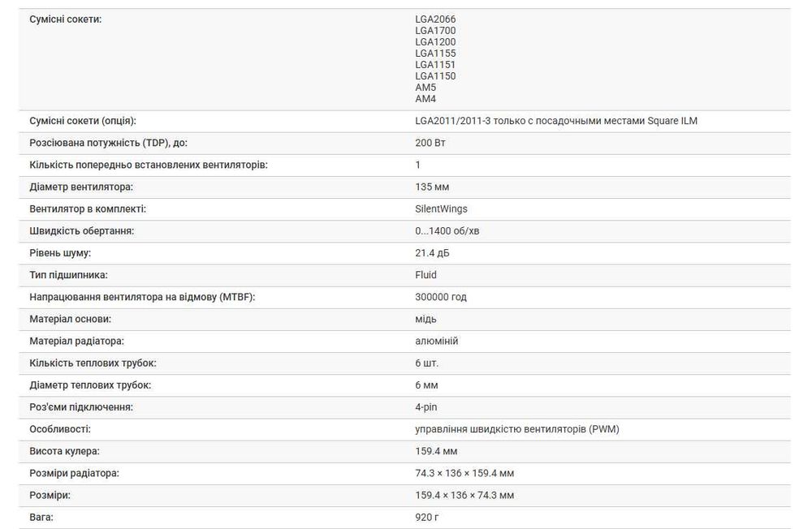Click the "Діаметр вентилятора:" label
The width and height of the screenshot is (812, 529).
pos(81,187)
